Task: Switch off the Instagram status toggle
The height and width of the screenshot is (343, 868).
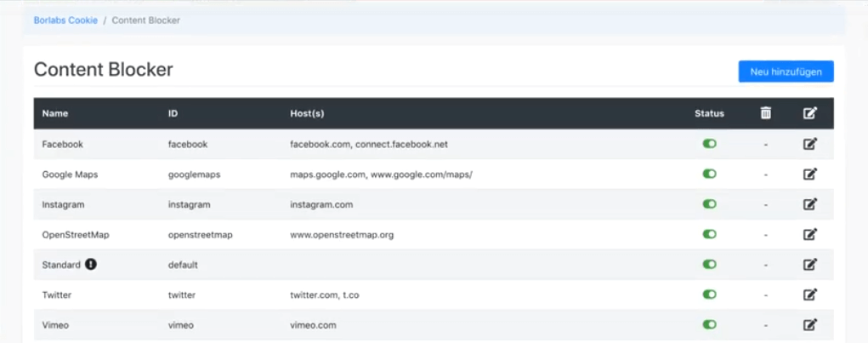Action: pos(709,204)
